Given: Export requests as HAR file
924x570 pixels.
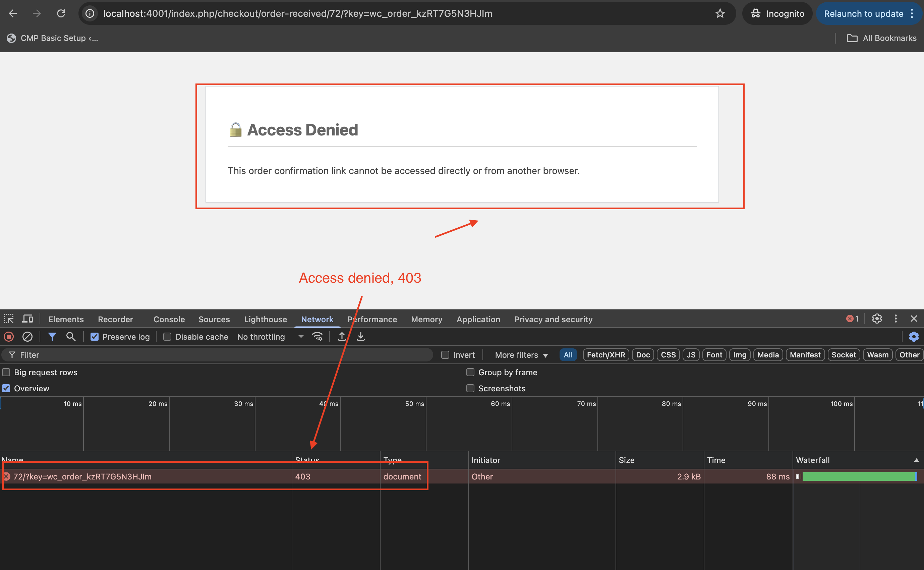Looking at the screenshot, I should [x=361, y=337].
